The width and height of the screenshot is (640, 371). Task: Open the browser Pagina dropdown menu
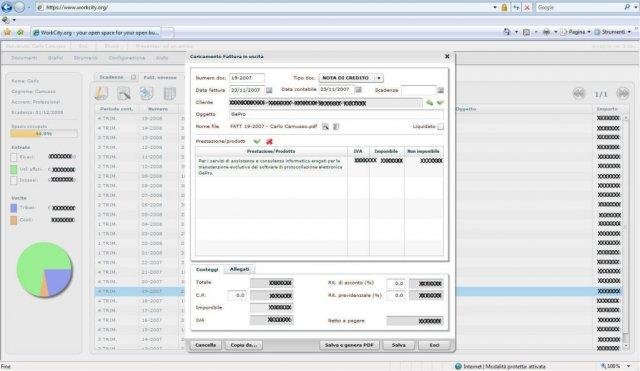pyautogui.click(x=576, y=32)
